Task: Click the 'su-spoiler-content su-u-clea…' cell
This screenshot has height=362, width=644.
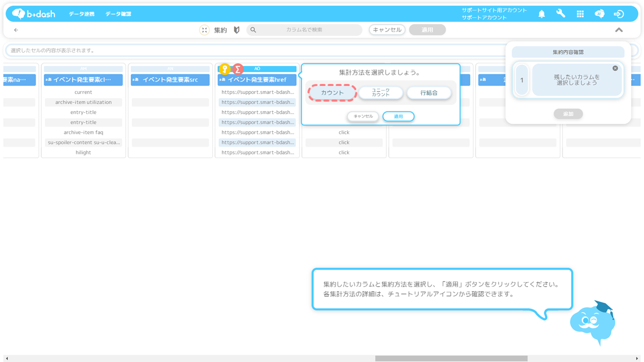Action: 84,142
